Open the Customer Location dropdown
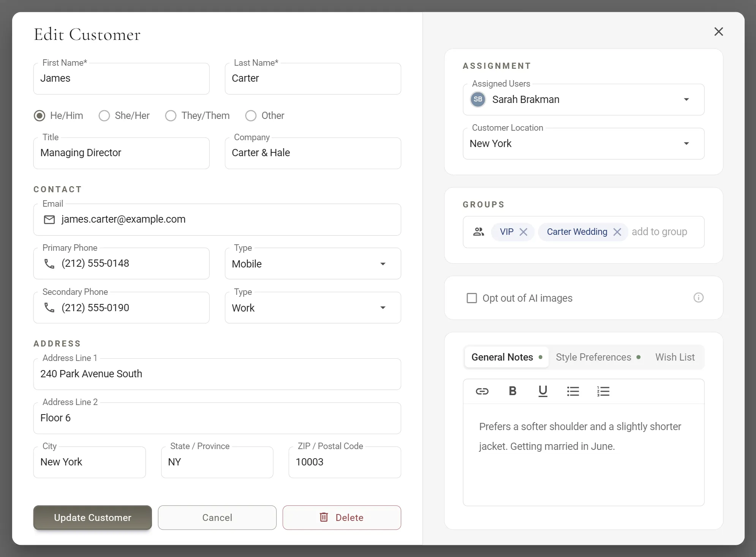 pos(584,144)
